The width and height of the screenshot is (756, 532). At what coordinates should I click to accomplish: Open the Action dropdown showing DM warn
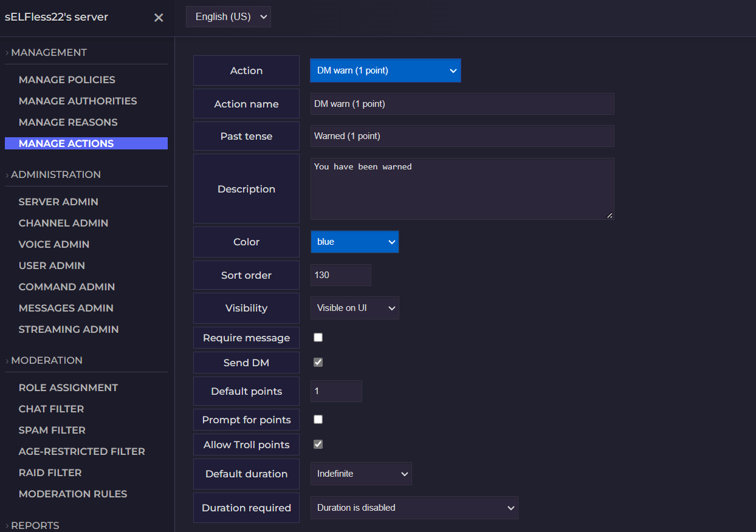[385, 70]
